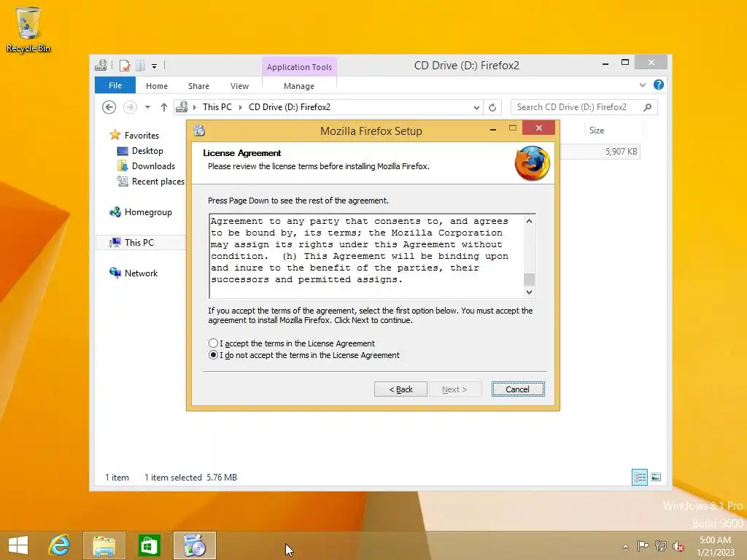Click the disabled Next button

[454, 389]
